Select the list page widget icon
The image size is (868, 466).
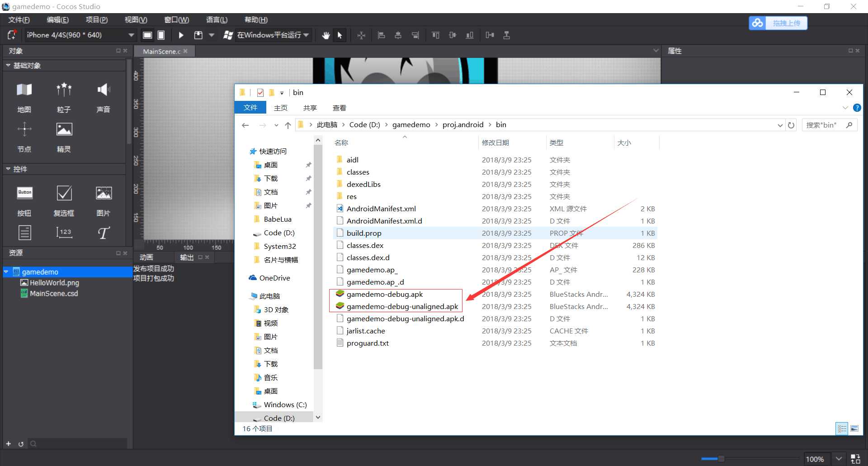click(x=24, y=233)
